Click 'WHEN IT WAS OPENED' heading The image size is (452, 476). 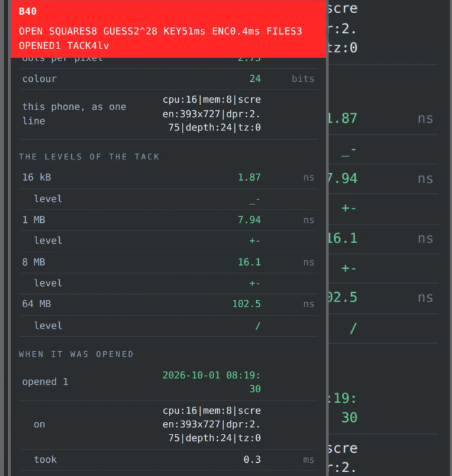[76, 354]
